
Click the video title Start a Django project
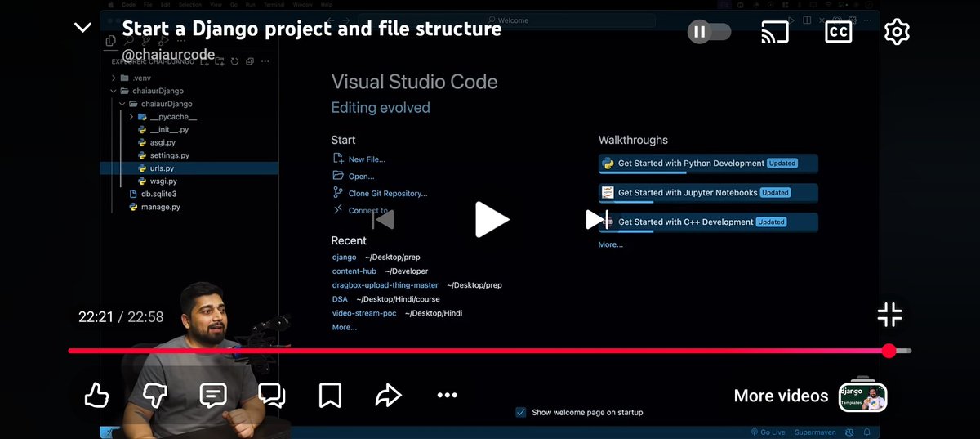[311, 29]
